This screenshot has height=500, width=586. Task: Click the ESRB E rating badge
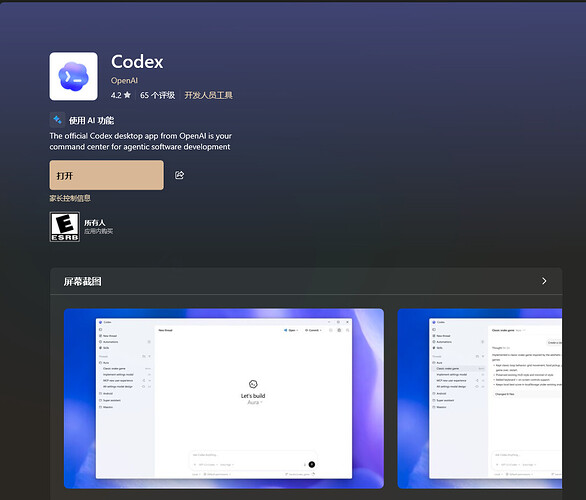(65, 227)
